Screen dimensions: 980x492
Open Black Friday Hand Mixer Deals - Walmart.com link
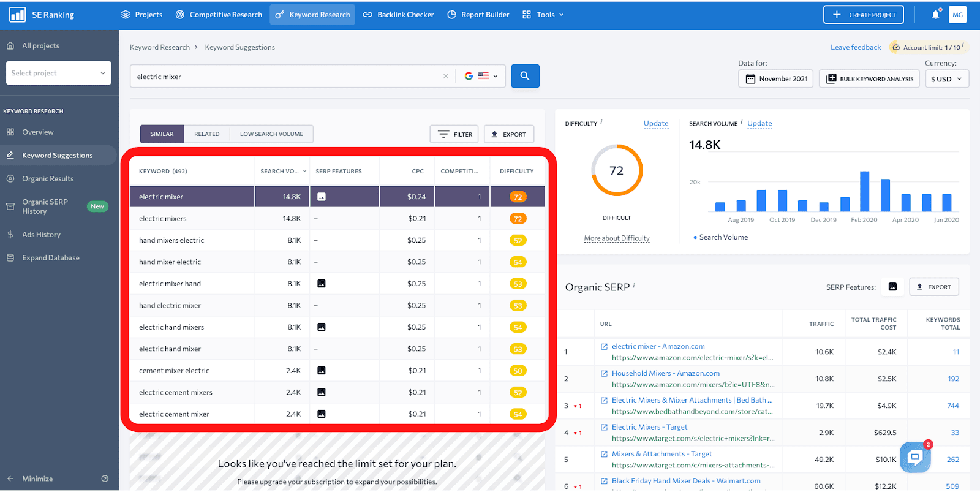click(x=686, y=481)
